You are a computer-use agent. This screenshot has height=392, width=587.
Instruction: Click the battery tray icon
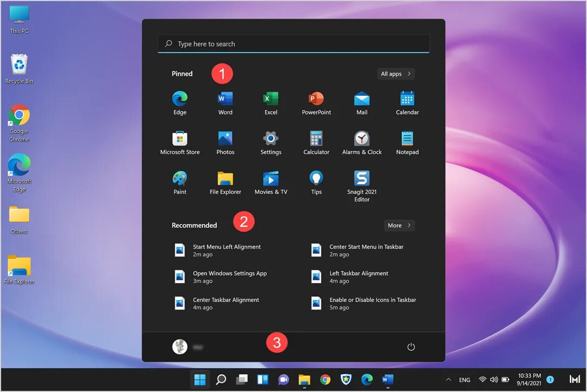505,380
